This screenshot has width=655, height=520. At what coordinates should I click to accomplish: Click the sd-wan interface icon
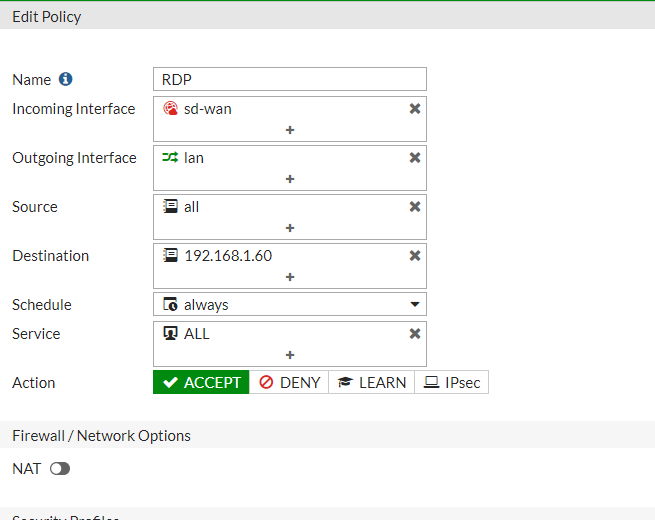point(170,109)
